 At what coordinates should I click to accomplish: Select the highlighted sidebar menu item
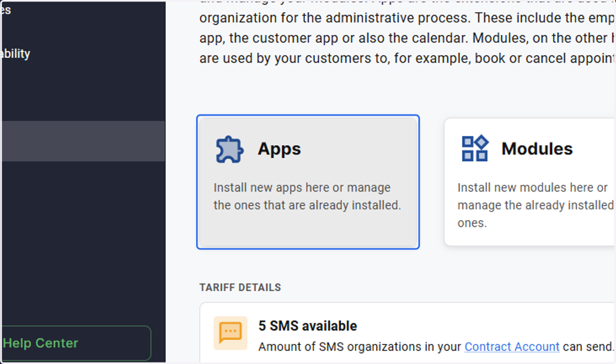[x=83, y=141]
